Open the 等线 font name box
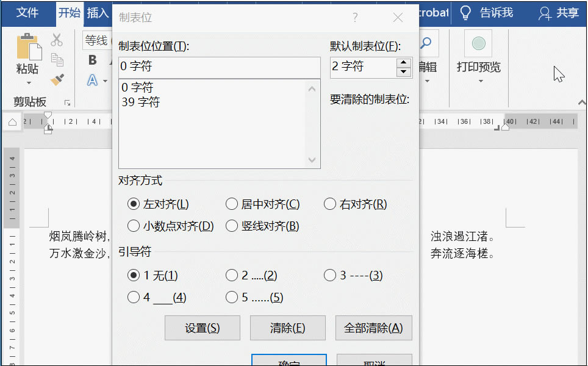The width and height of the screenshot is (588, 366). point(98,40)
